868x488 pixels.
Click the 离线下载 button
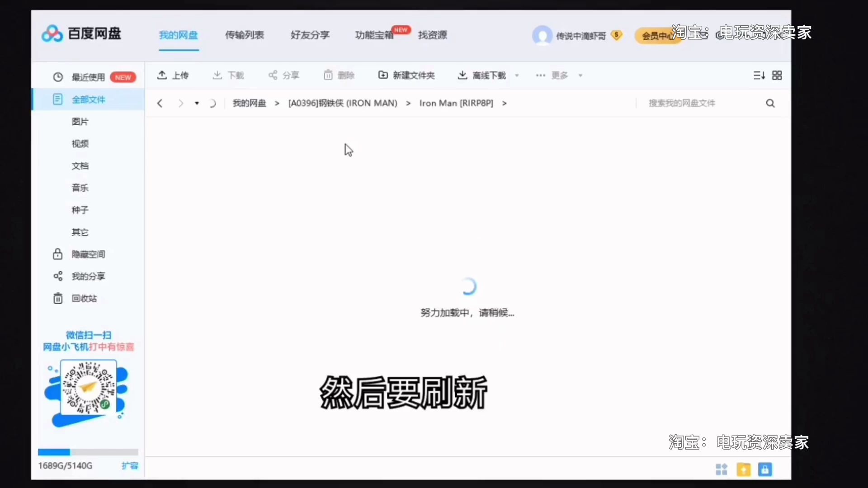tap(482, 75)
